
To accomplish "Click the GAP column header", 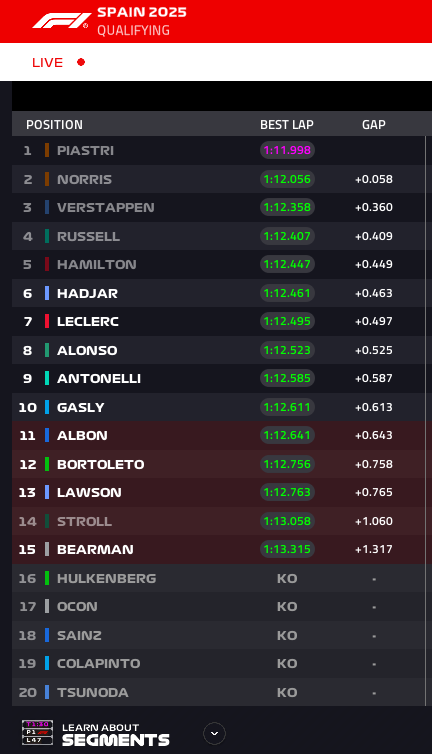I will pos(374,125).
